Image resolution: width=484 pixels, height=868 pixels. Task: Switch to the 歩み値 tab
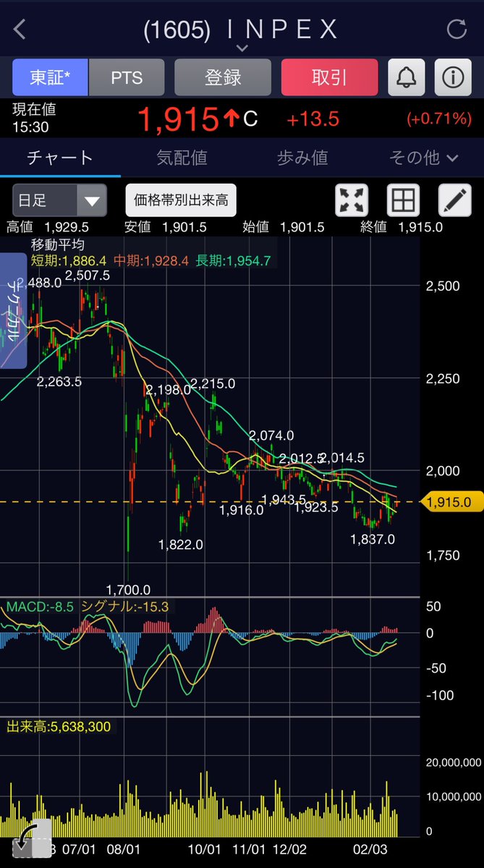click(x=302, y=157)
